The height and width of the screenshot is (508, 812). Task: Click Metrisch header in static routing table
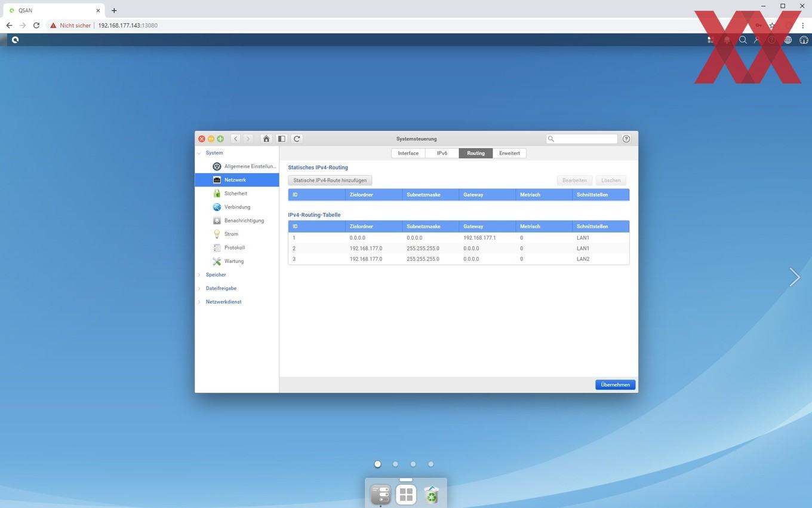tap(544, 195)
